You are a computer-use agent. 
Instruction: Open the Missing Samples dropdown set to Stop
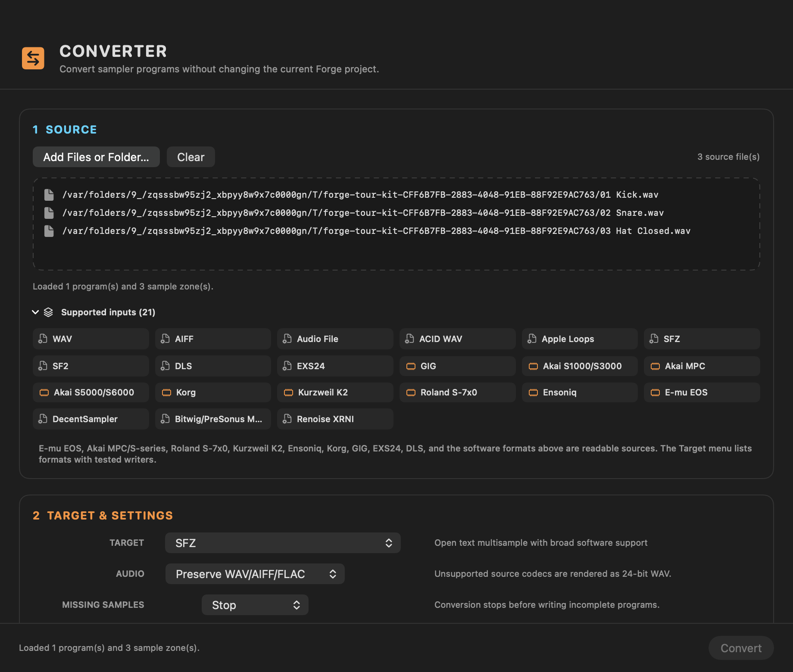pos(255,605)
